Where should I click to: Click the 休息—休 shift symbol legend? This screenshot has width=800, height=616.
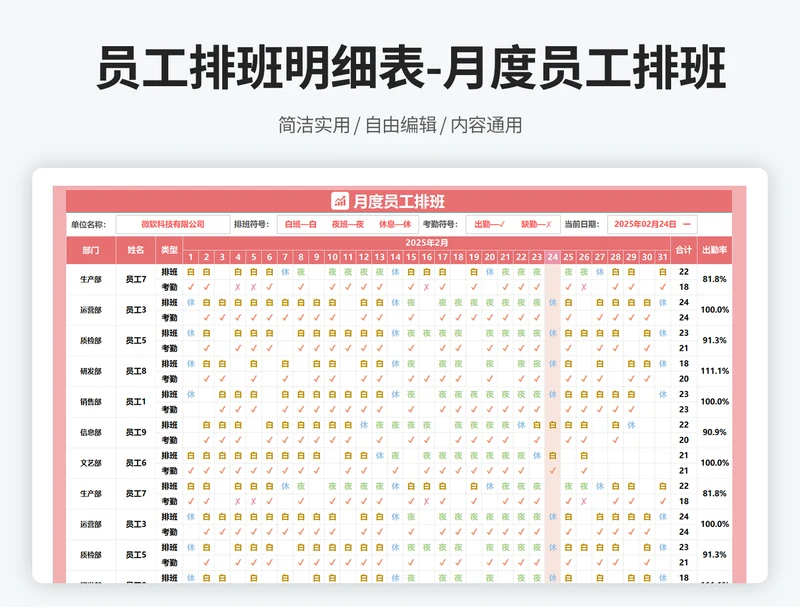point(395,224)
